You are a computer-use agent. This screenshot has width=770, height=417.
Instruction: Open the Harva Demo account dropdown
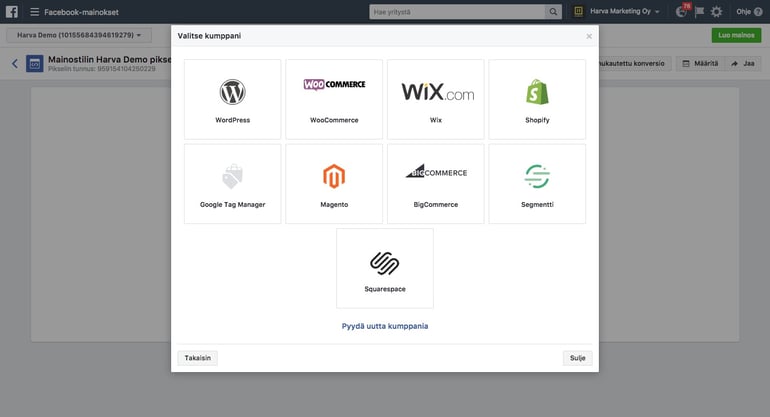pyautogui.click(x=79, y=35)
